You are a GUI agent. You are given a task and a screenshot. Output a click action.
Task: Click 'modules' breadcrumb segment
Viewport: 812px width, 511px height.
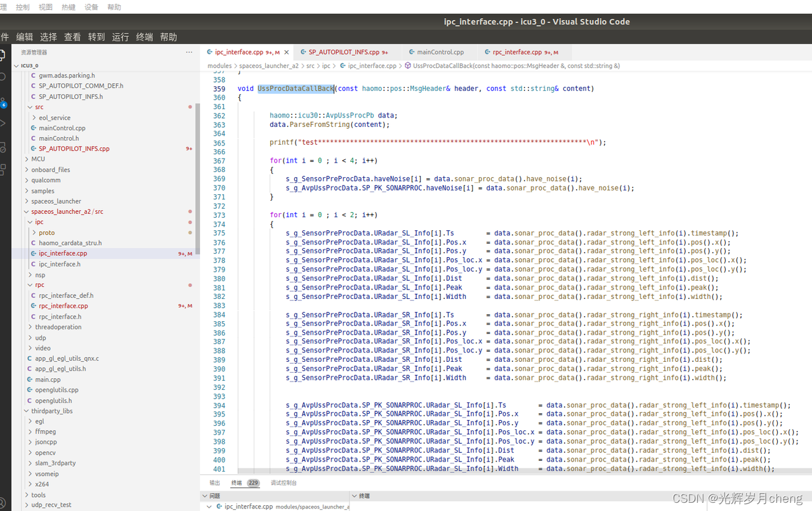(x=219, y=66)
